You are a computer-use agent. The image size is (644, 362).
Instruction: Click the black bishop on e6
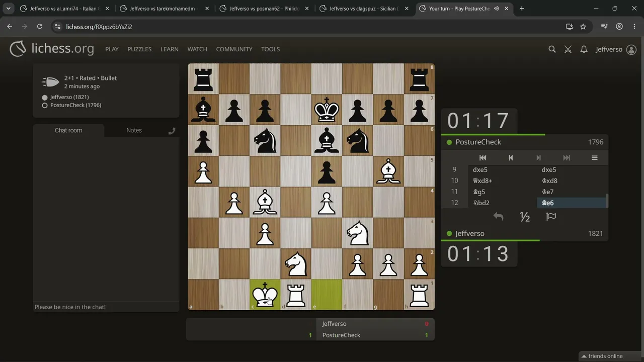(x=327, y=141)
